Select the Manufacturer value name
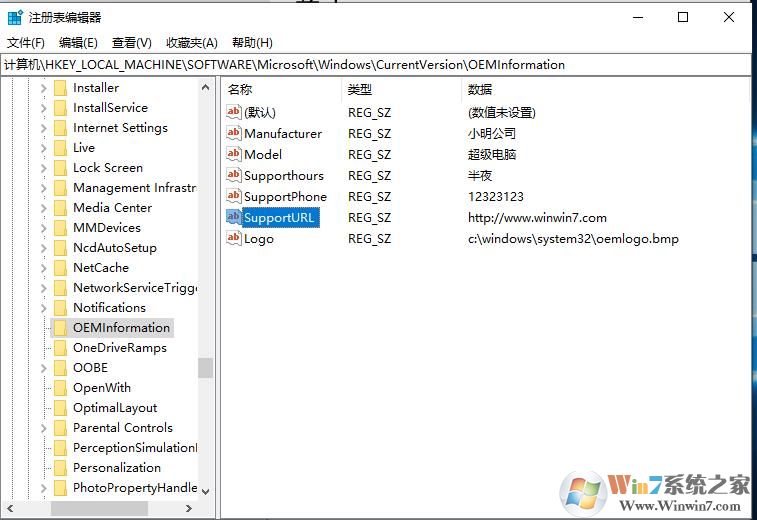Image resolution: width=757 pixels, height=520 pixels. click(283, 133)
